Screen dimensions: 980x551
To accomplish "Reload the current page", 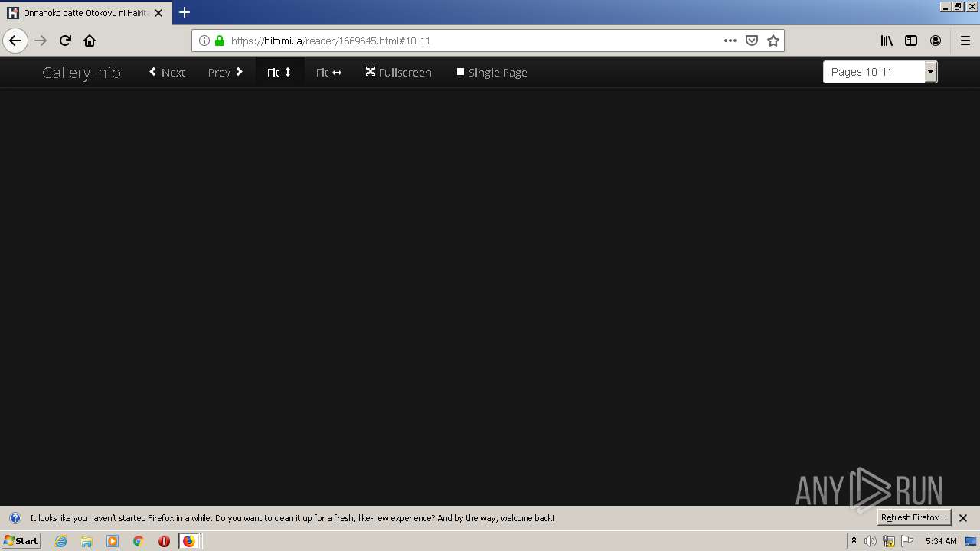I will click(65, 41).
